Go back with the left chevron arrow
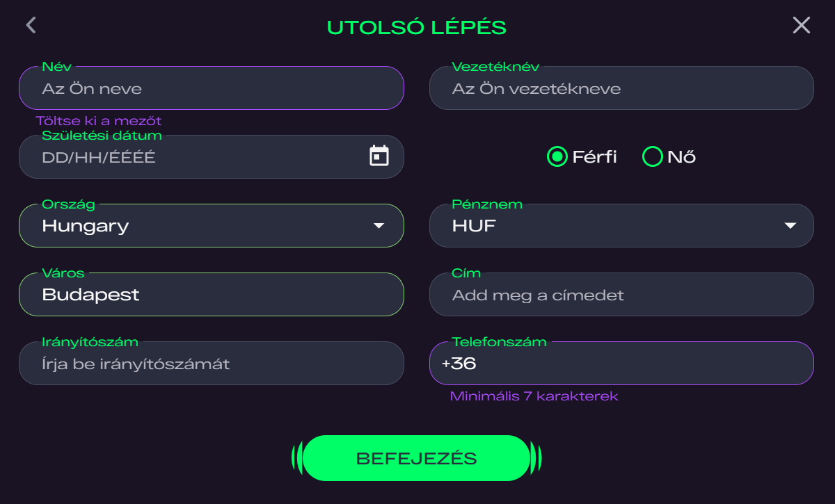Screen dimensions: 835x504 31,26
